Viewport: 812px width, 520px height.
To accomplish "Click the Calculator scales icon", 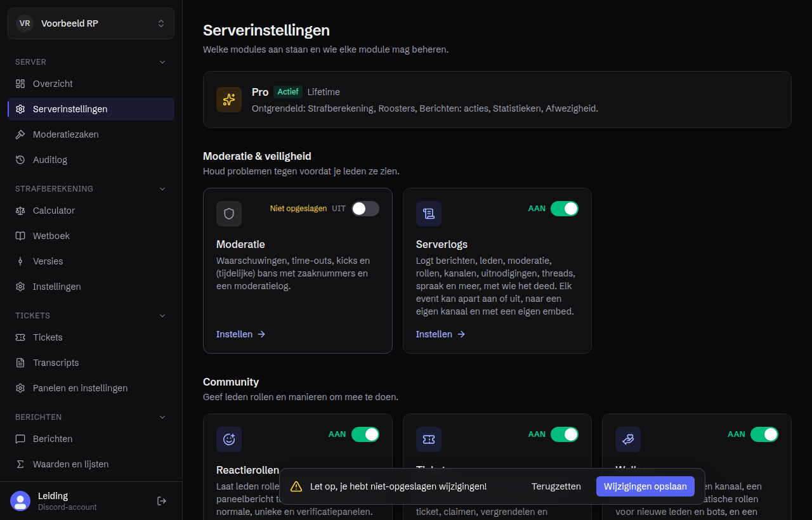I will pyautogui.click(x=20, y=211).
